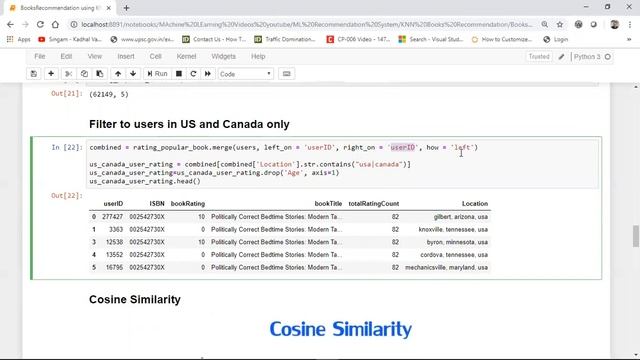The height and width of the screenshot is (360, 640).
Task: Reload the page
Action: tap(40, 24)
